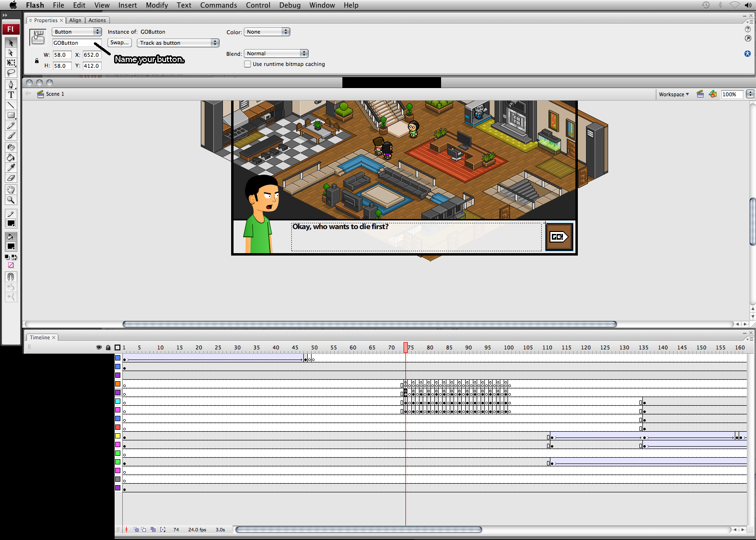
Task: Expand the collapsed tools panel arrows
Action: click(5, 15)
